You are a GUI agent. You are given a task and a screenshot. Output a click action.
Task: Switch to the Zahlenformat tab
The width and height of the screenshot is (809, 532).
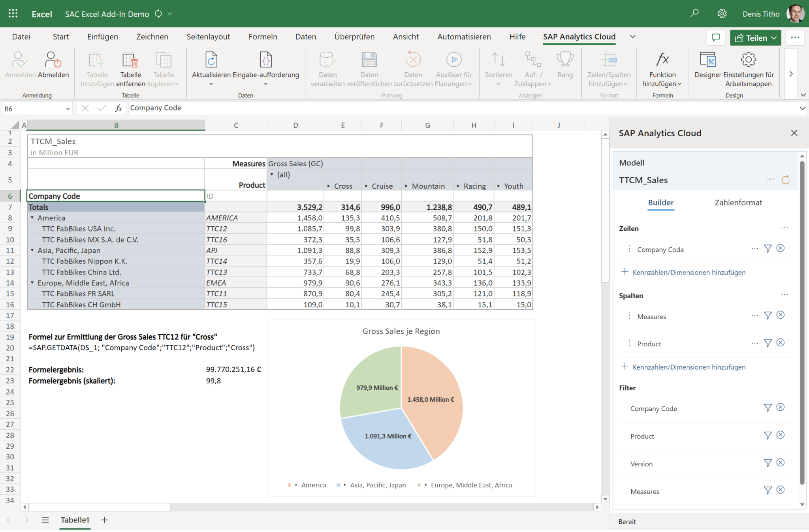[x=738, y=202]
